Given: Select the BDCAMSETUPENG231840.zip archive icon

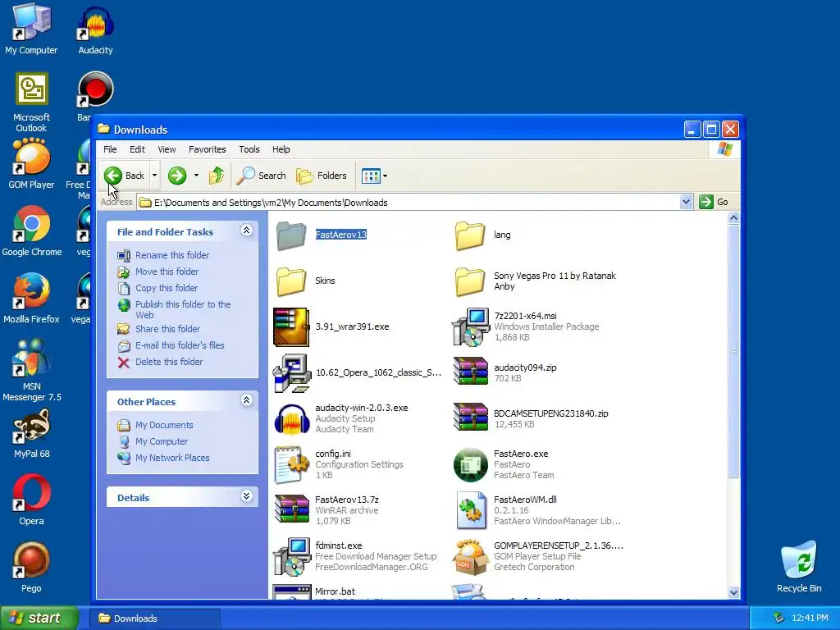Looking at the screenshot, I should pyautogui.click(x=470, y=418).
